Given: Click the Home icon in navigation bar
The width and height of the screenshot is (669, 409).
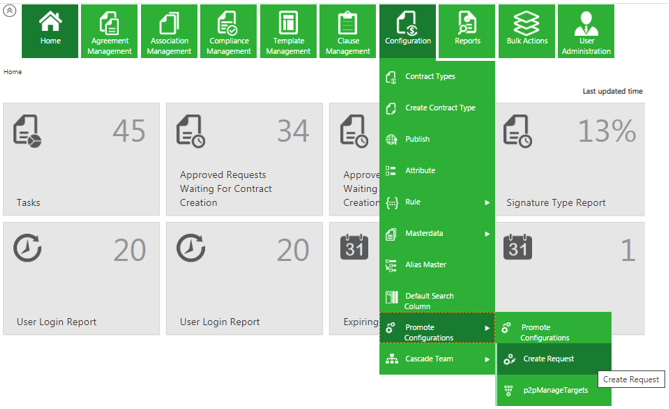Looking at the screenshot, I should [50, 22].
